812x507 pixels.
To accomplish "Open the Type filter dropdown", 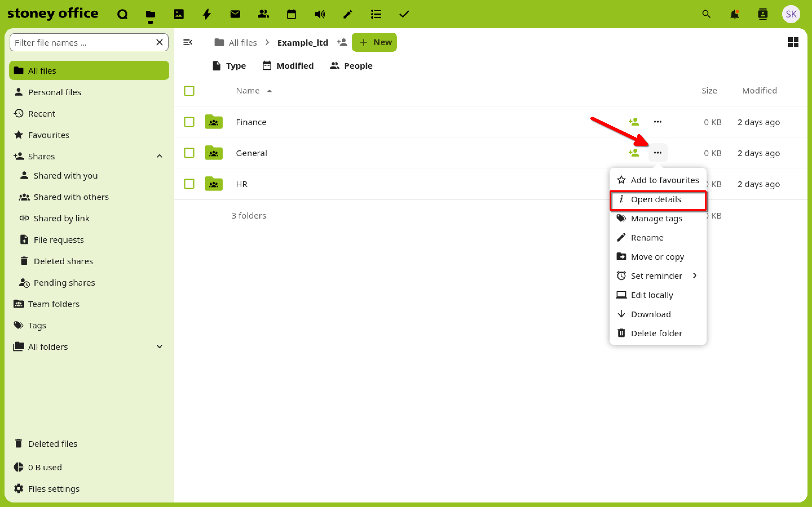I will tap(229, 66).
